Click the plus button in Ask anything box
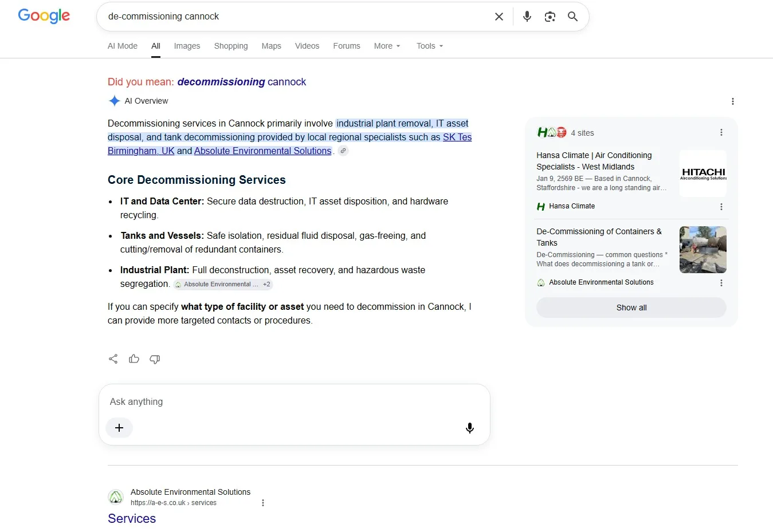The image size is (773, 532). [x=119, y=428]
